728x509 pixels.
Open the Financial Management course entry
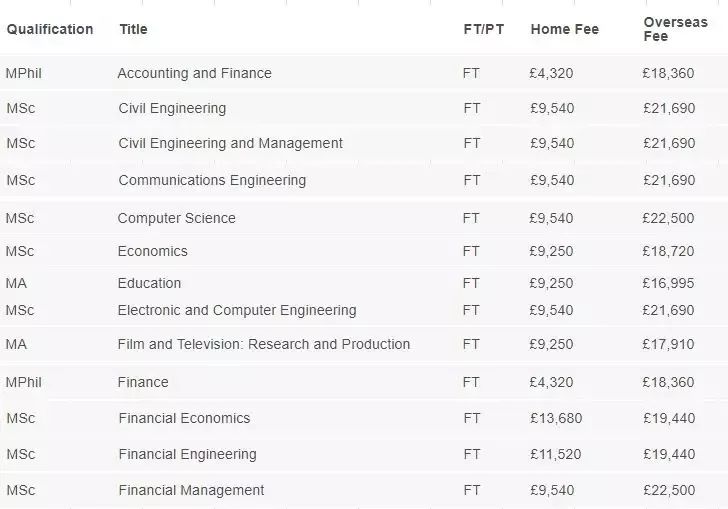click(x=191, y=490)
